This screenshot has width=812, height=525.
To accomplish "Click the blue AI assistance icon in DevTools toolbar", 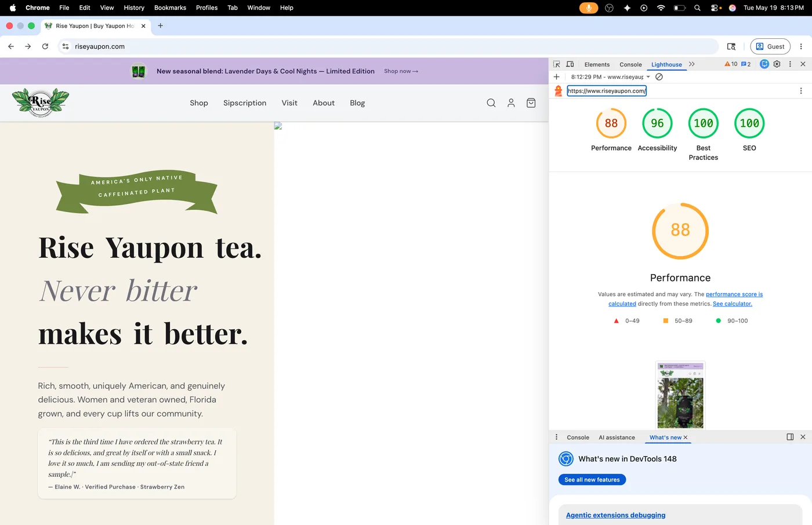I will pos(764,64).
